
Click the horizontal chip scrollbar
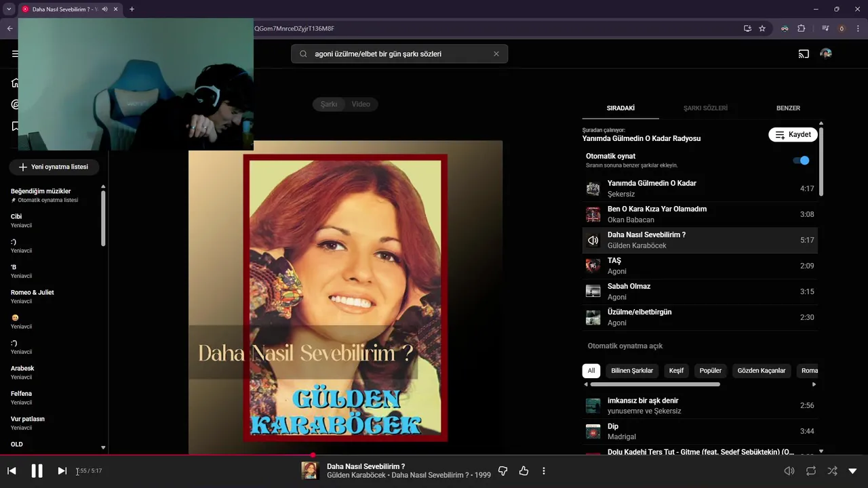pyautogui.click(x=655, y=384)
